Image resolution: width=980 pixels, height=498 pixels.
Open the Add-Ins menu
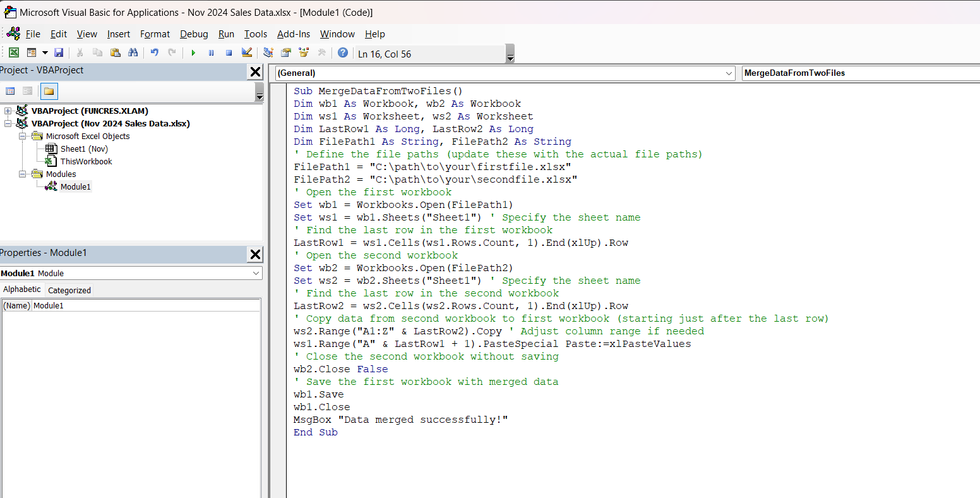click(294, 34)
